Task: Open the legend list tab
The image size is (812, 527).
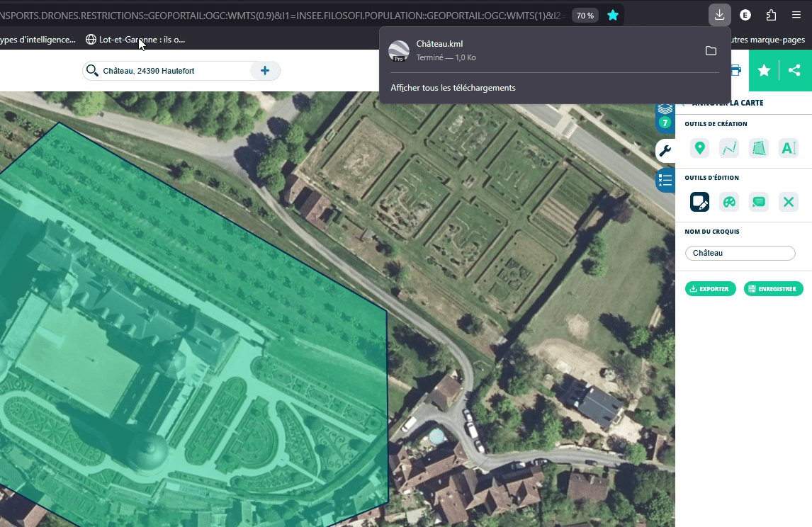Action: pyautogui.click(x=665, y=180)
